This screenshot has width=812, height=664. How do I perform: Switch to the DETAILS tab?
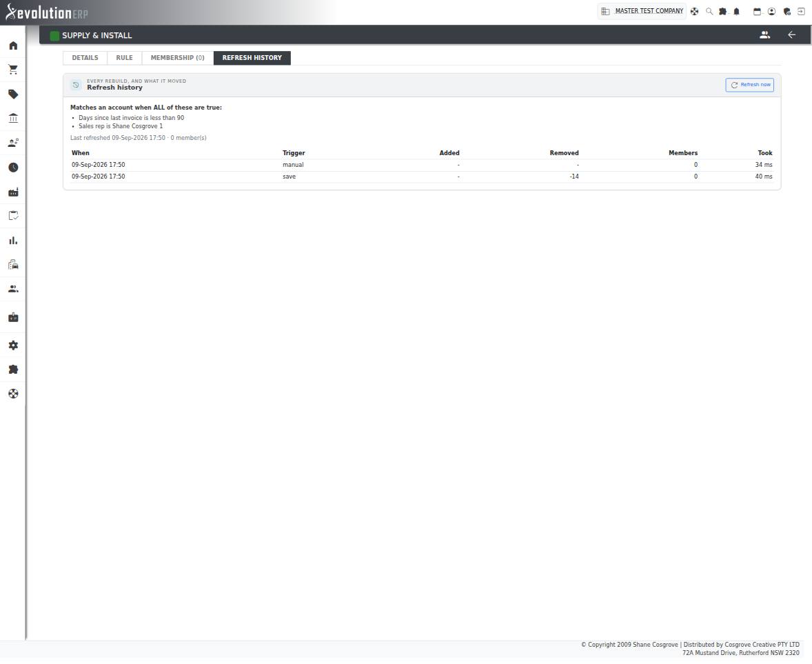pos(85,58)
